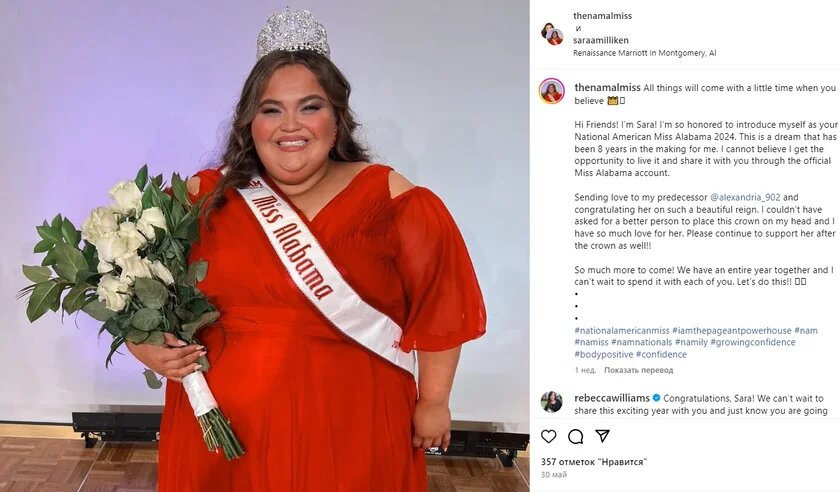Open comments with speech bubble icon
The height and width of the screenshot is (492, 840).
tap(576, 436)
